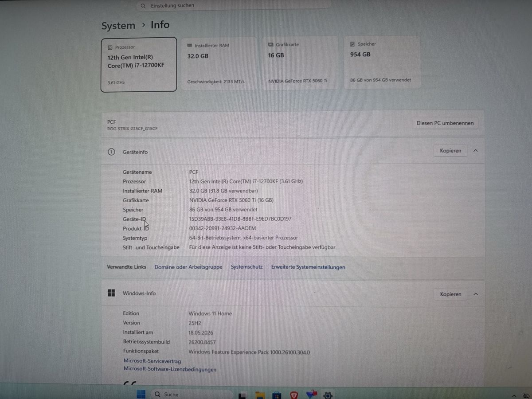Open Domäne oder Arbeitsgruppe link
The image size is (532, 399).
coord(188,267)
